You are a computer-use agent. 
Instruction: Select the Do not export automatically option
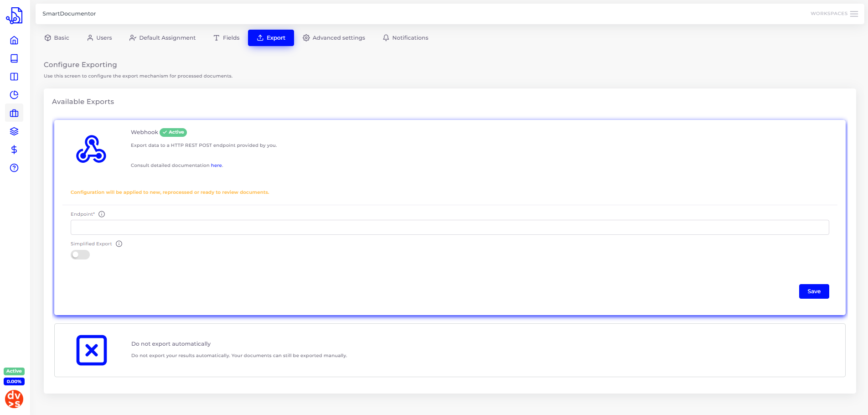click(x=449, y=350)
